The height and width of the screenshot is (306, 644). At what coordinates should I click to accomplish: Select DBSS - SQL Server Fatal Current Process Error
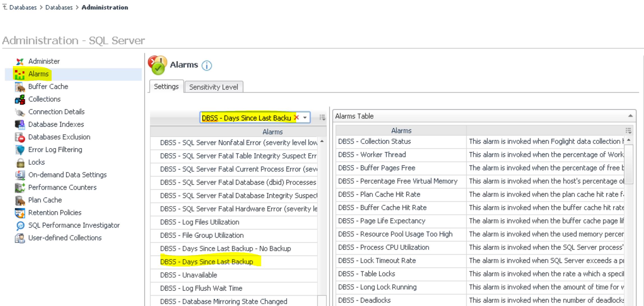click(x=234, y=169)
